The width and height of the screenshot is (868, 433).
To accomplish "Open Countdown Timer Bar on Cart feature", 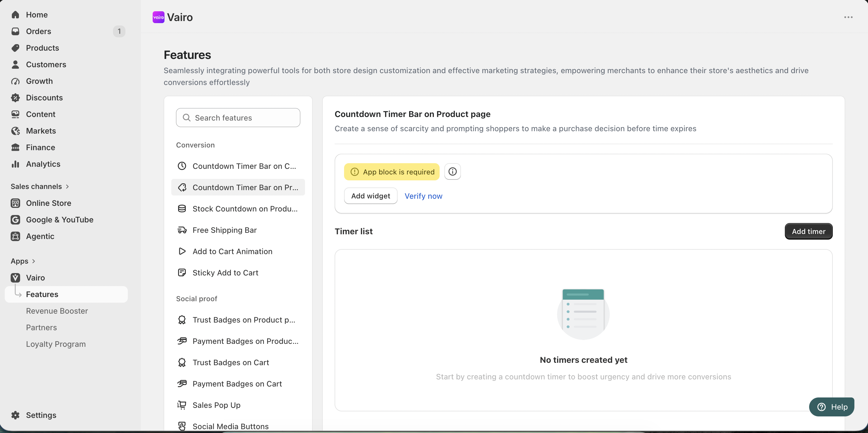I will (238, 166).
